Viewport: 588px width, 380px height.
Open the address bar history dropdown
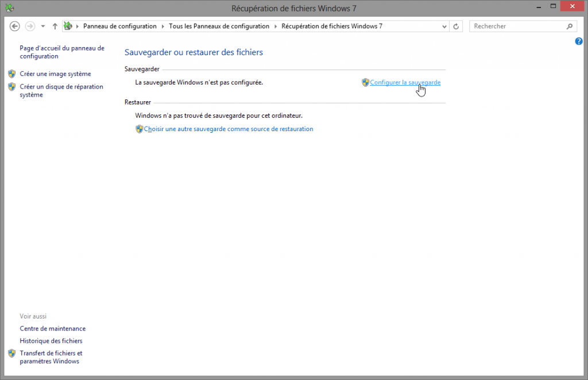pyautogui.click(x=444, y=26)
